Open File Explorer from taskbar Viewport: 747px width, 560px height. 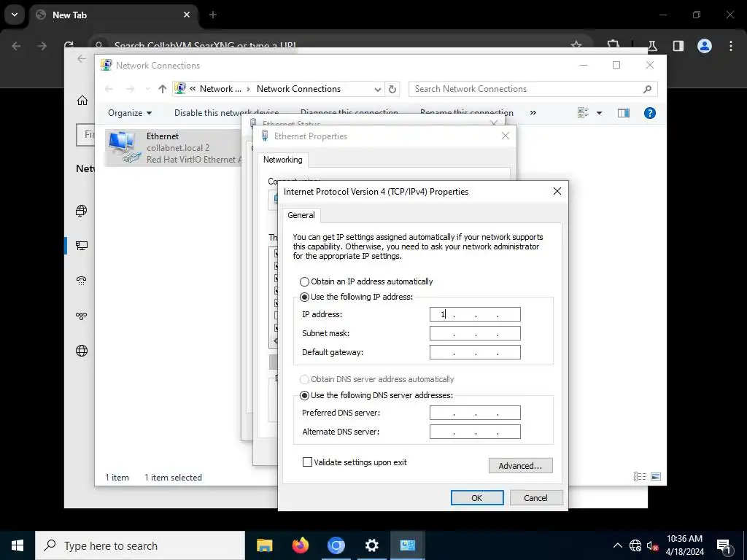coord(264,545)
